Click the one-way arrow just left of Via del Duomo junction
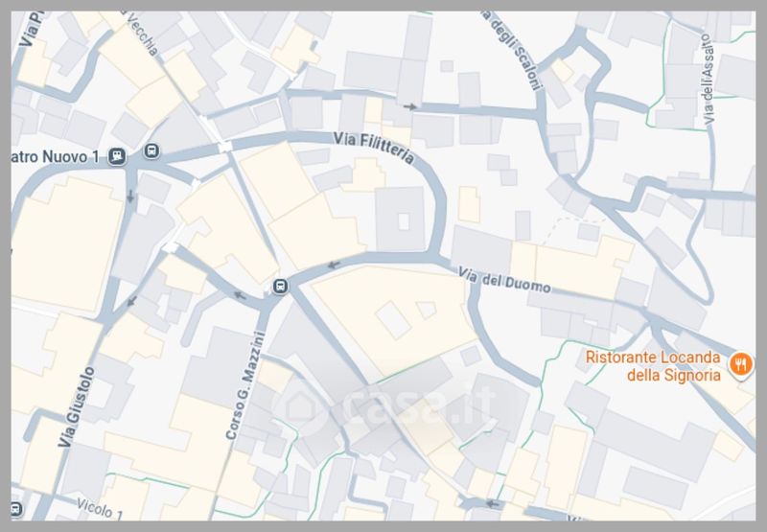This screenshot has width=767, height=532. click(334, 265)
